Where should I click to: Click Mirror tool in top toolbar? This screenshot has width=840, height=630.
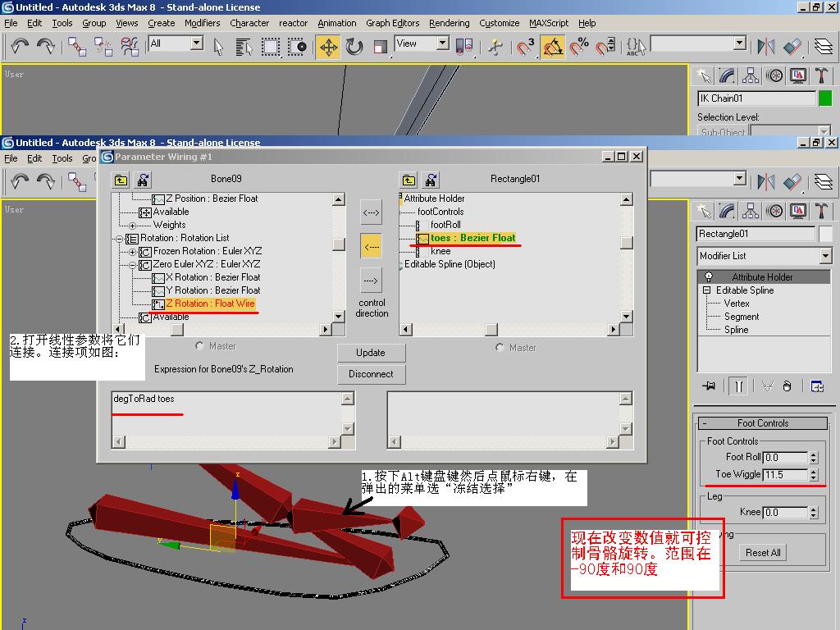(x=766, y=47)
